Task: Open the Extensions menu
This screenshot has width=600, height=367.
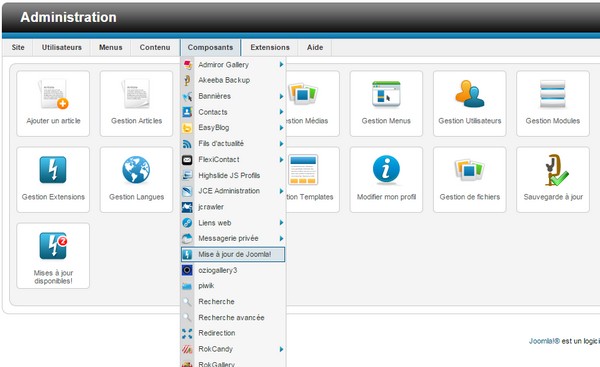Action: [x=270, y=47]
